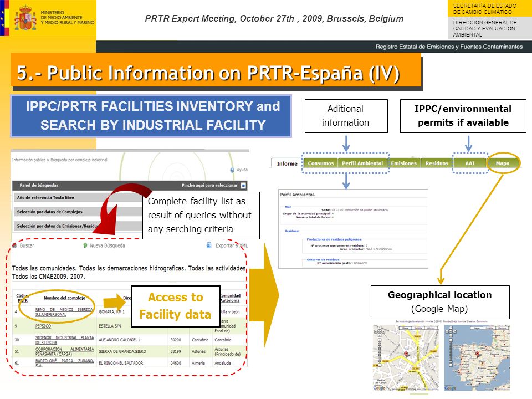Click the 'ALEJANDRO CALONJE, 1' address cell
Viewport: 532px width, 399px height.
pyautogui.click(x=120, y=340)
